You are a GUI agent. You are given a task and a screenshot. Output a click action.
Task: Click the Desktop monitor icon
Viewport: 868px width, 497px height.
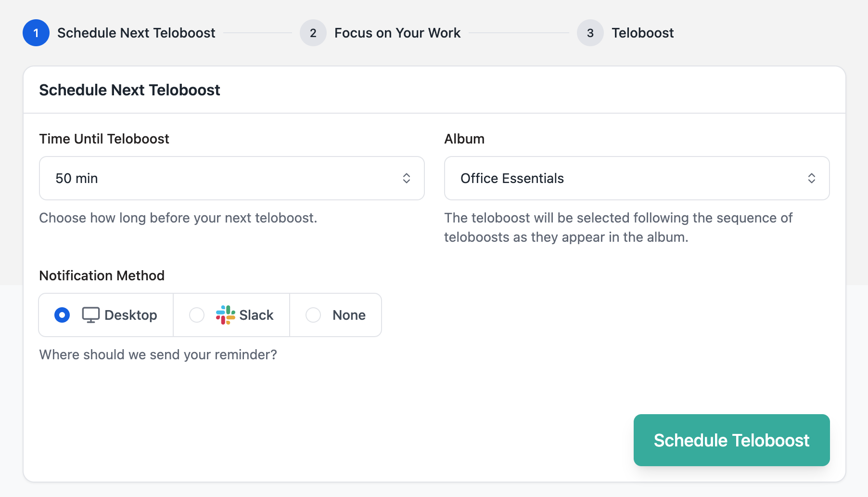point(90,315)
